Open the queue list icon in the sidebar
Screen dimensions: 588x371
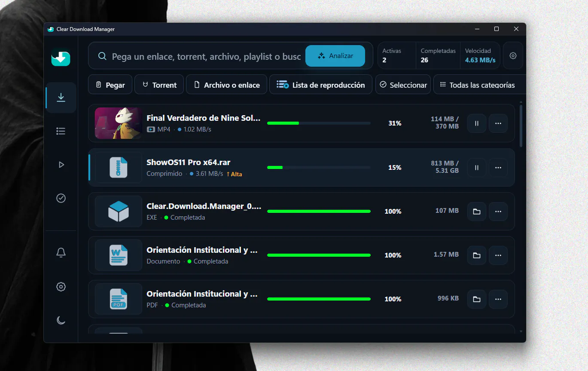tap(61, 131)
